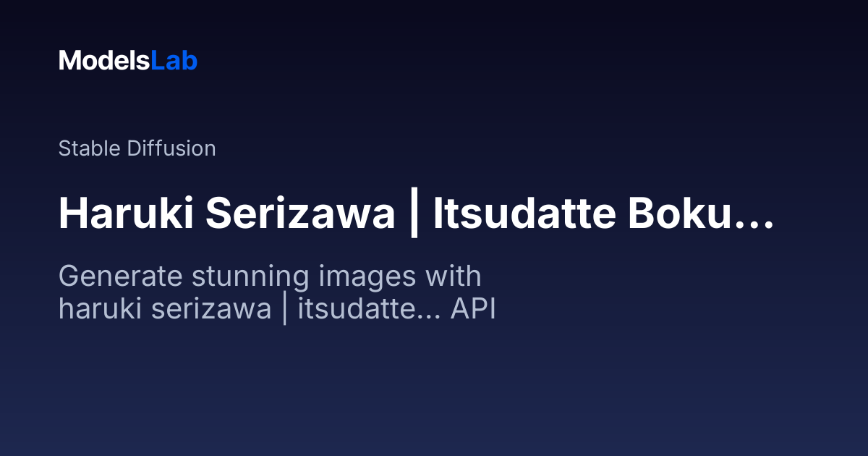868x456 pixels.
Task: Click the vertical bar separator in the title
Action: tap(414, 215)
